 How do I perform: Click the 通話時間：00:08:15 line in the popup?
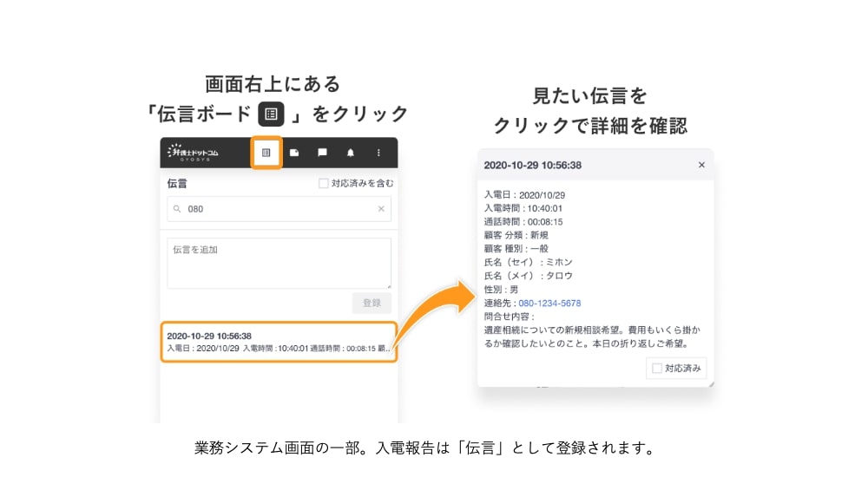click(523, 222)
